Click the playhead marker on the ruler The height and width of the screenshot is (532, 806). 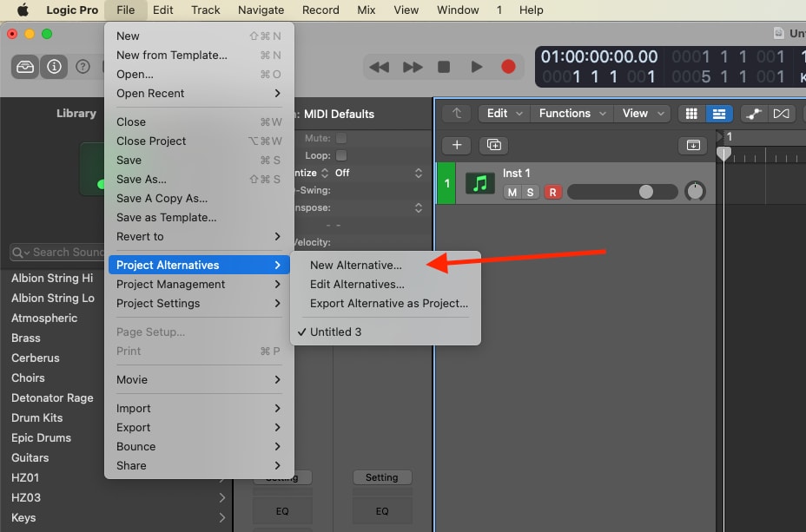click(723, 154)
